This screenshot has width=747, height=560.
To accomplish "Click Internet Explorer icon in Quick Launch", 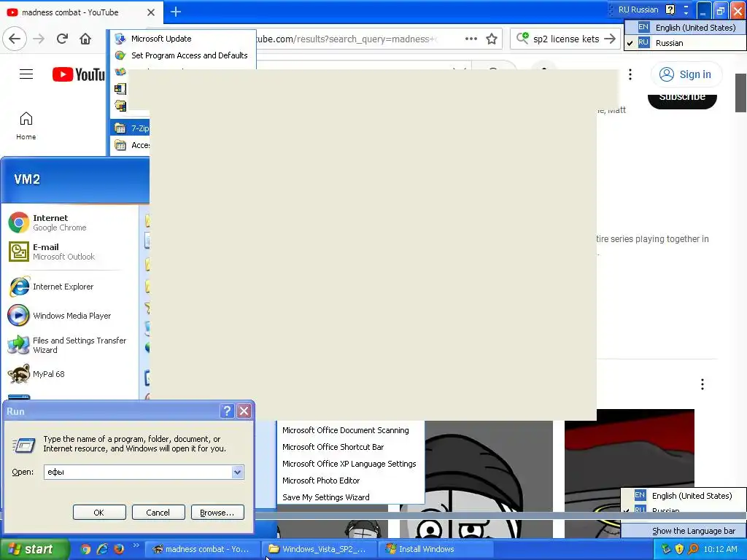I will pos(102,549).
